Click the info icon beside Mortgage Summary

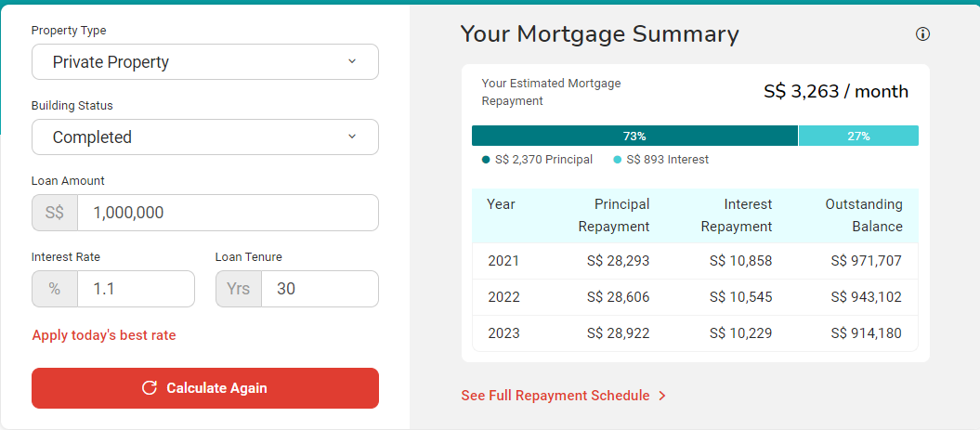tap(922, 34)
